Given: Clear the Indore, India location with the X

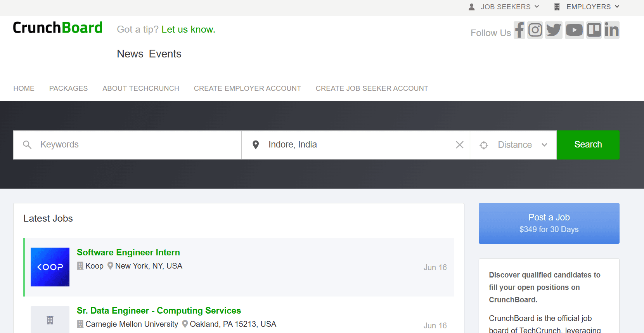Looking at the screenshot, I should coord(459,144).
